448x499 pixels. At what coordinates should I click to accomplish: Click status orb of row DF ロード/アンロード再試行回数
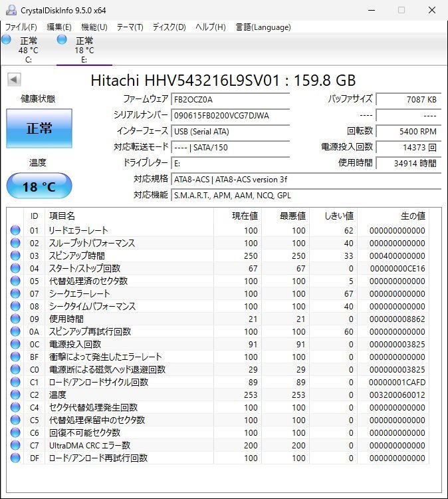click(x=15, y=458)
